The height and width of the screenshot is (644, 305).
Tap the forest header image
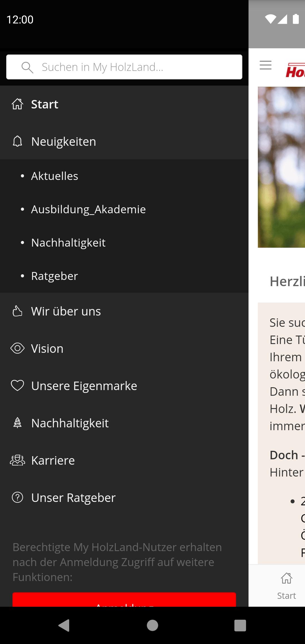[281, 167]
